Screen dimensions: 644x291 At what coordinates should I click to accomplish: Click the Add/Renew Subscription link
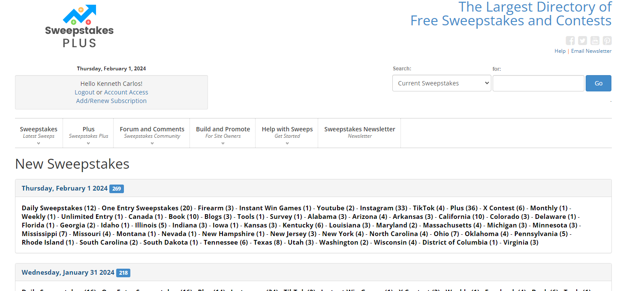click(111, 101)
